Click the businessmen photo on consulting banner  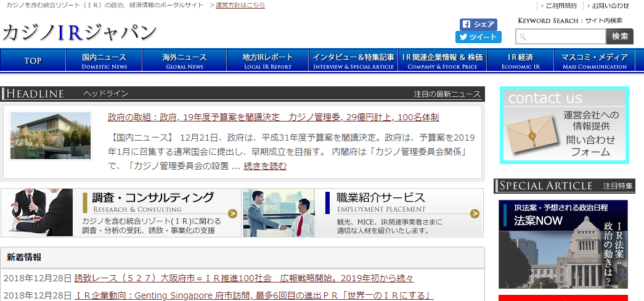[37, 213]
